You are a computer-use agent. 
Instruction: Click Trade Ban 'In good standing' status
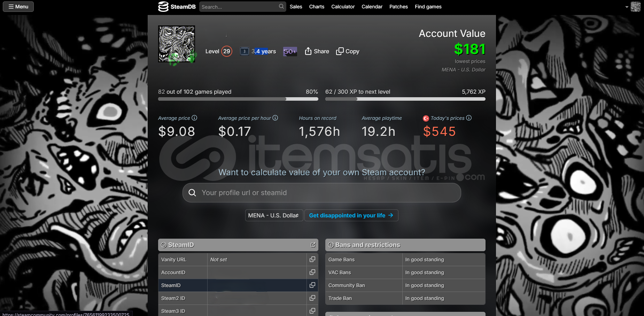point(424,298)
